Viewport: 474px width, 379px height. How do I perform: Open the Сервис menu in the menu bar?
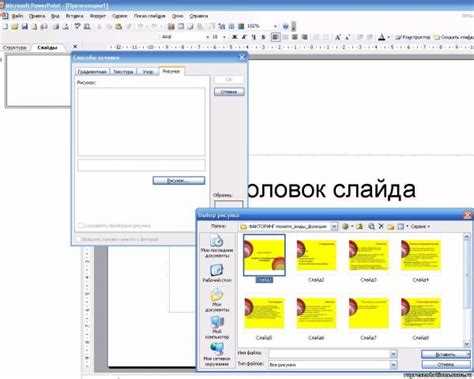click(x=119, y=16)
